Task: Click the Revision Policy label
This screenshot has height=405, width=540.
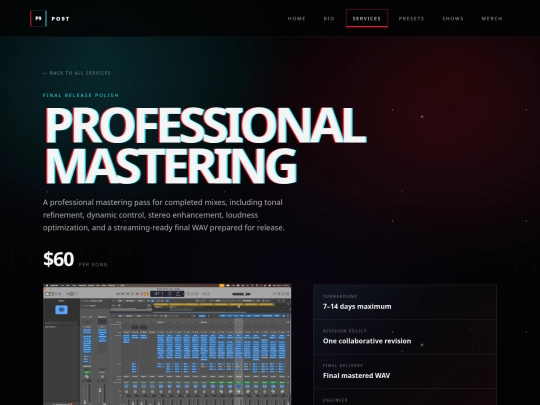Action: [345, 331]
